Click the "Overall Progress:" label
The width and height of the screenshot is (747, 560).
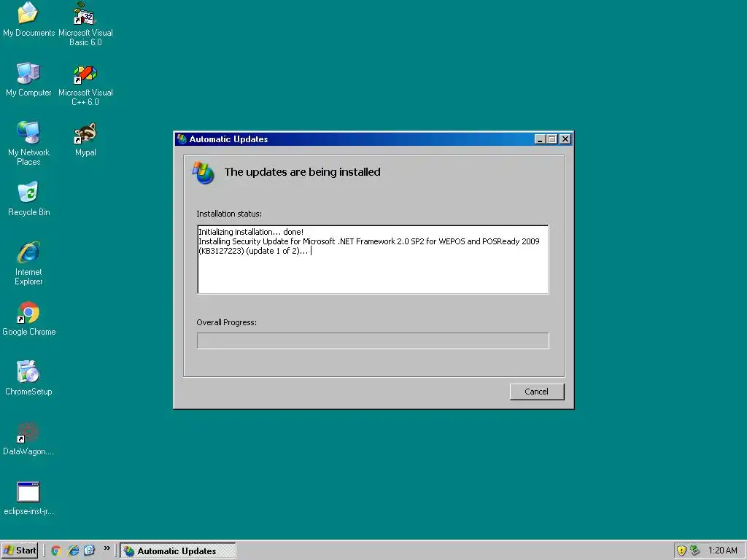(x=226, y=322)
